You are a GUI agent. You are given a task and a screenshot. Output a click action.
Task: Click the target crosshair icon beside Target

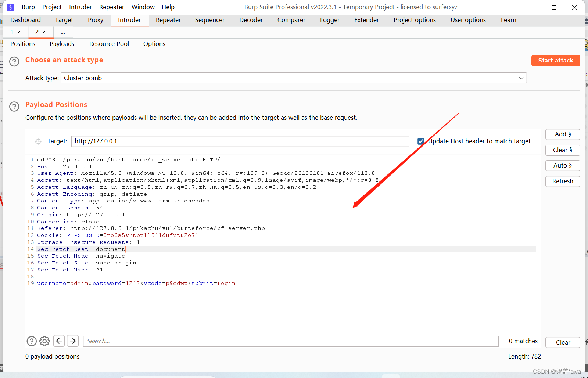[x=38, y=141]
